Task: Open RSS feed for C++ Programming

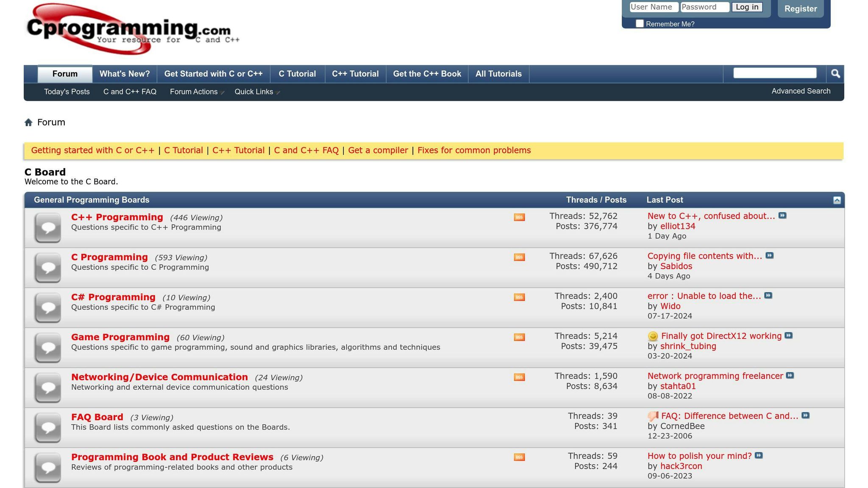Action: pyautogui.click(x=519, y=217)
